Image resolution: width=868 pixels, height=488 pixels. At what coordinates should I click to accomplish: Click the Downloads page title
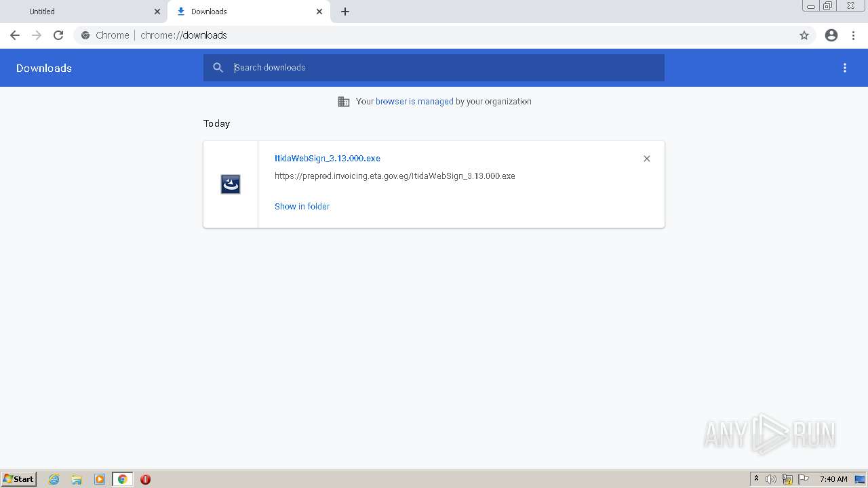44,68
